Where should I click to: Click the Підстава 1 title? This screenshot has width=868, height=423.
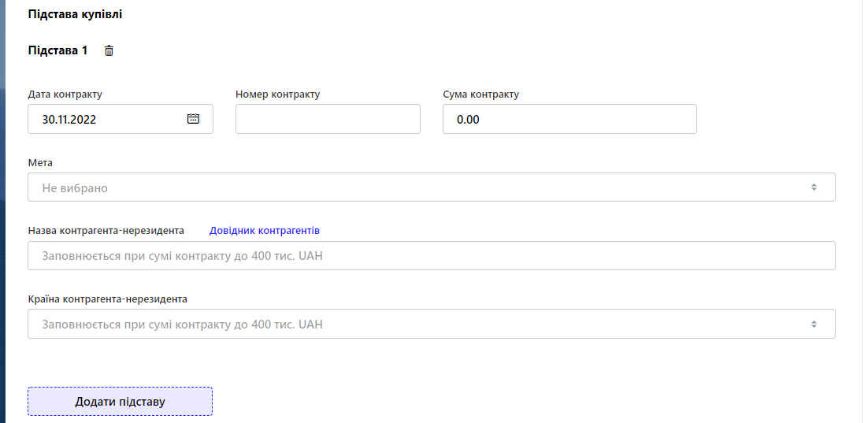58,50
